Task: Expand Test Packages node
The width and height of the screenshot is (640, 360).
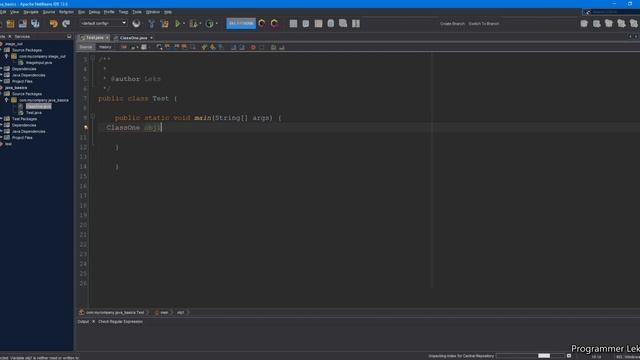Action: [1, 119]
